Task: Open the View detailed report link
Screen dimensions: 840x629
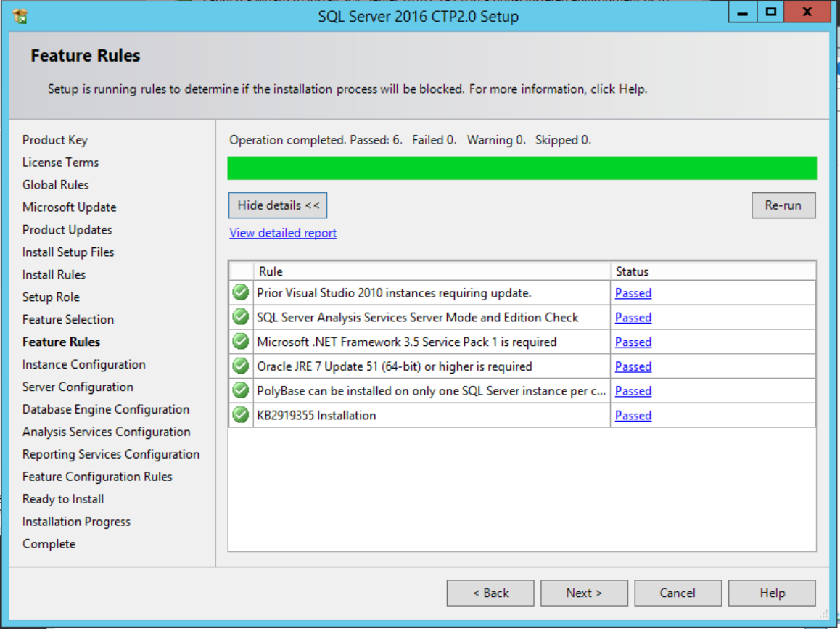Action: click(x=283, y=233)
